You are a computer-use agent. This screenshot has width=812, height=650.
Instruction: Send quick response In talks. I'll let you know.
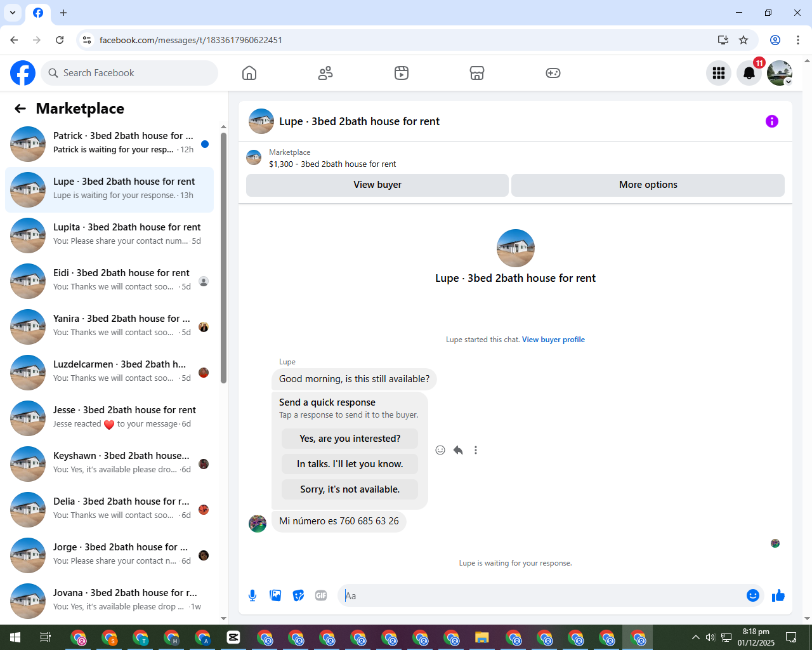350,464
